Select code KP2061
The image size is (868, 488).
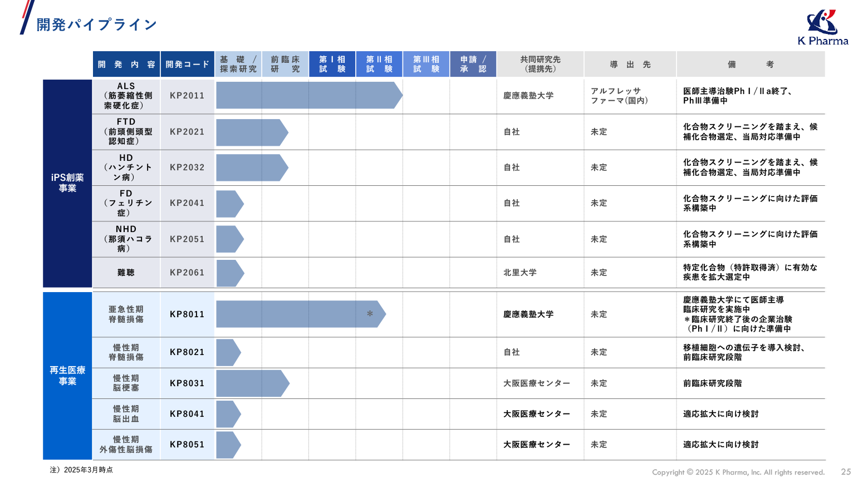click(187, 273)
